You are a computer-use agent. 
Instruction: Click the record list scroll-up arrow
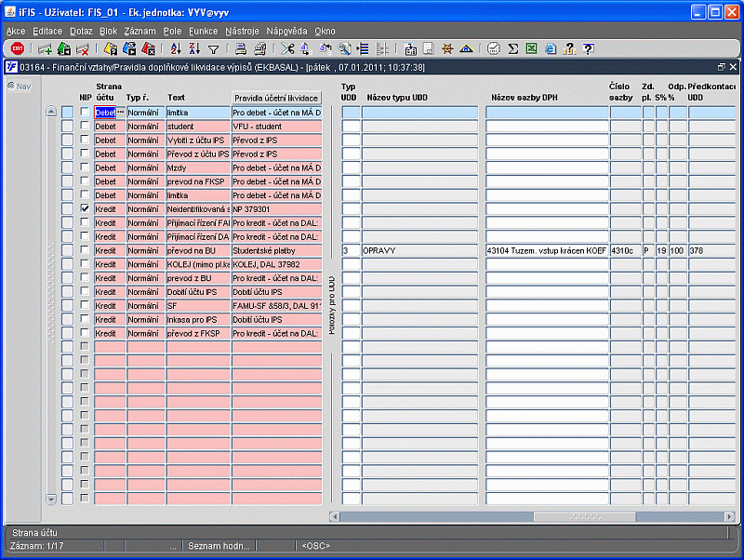51,112
